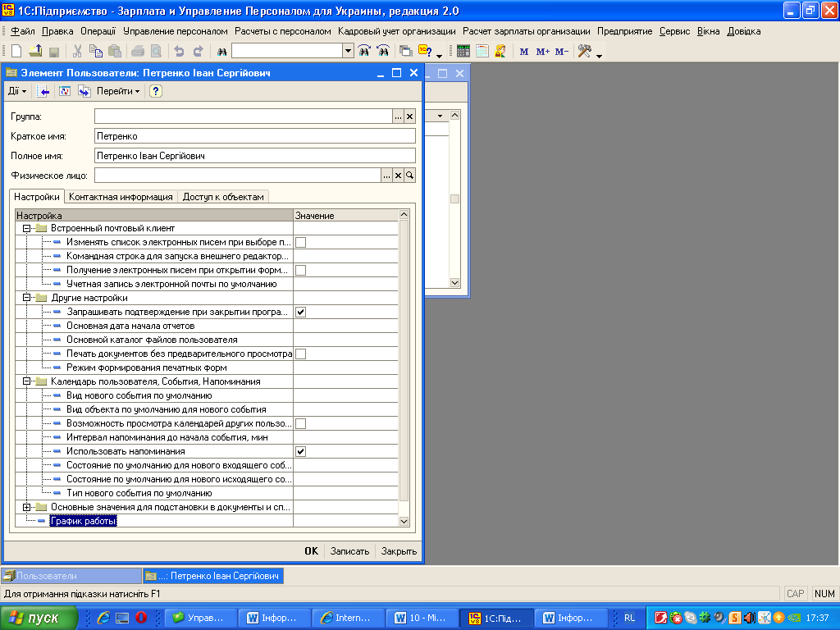Screen dimensions: 840x630
Task: Uncheck Запрашивать подтверждение при закрытии программы
Action: point(300,312)
